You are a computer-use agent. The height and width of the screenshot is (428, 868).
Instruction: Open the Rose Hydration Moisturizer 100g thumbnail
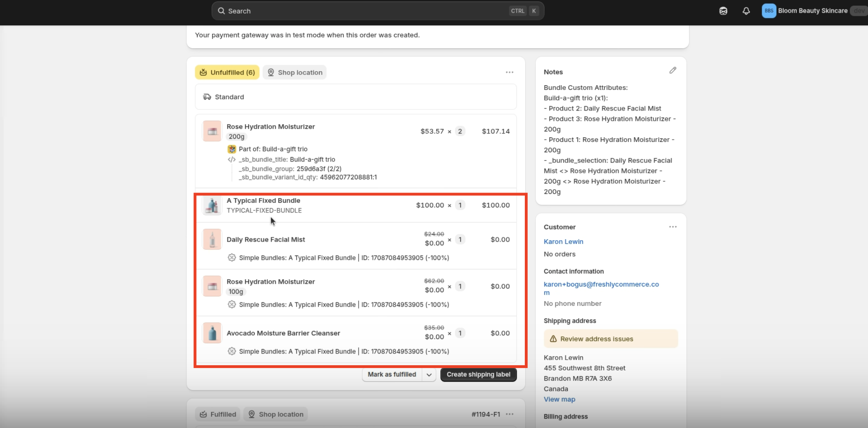point(212,286)
